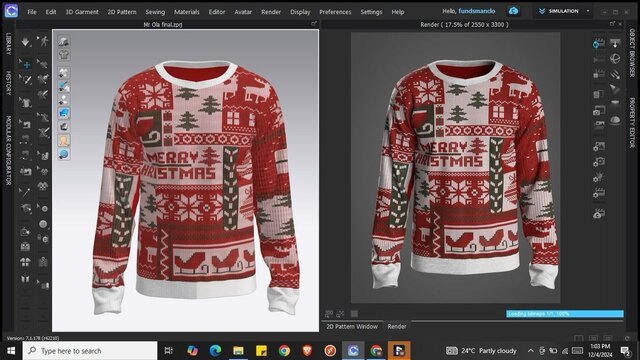The width and height of the screenshot is (640, 360).
Task: Click the arrow next to SIMULATION
Action: click(588, 11)
